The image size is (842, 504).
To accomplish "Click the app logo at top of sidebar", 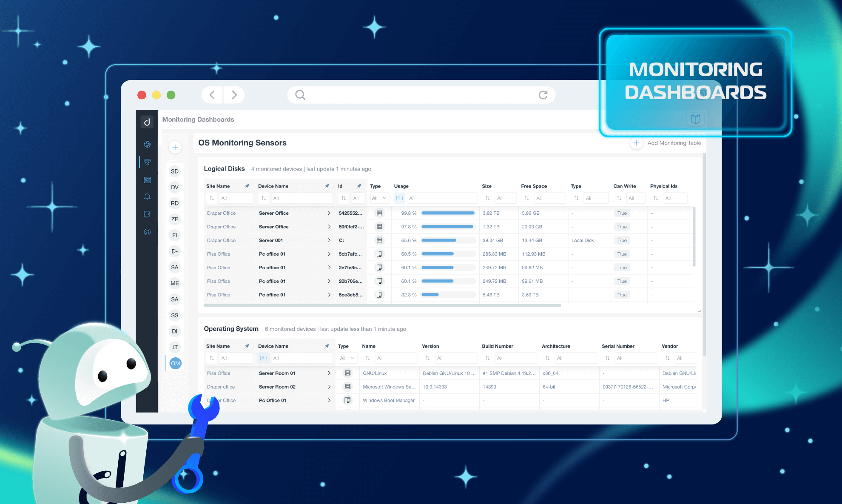I will click(147, 122).
